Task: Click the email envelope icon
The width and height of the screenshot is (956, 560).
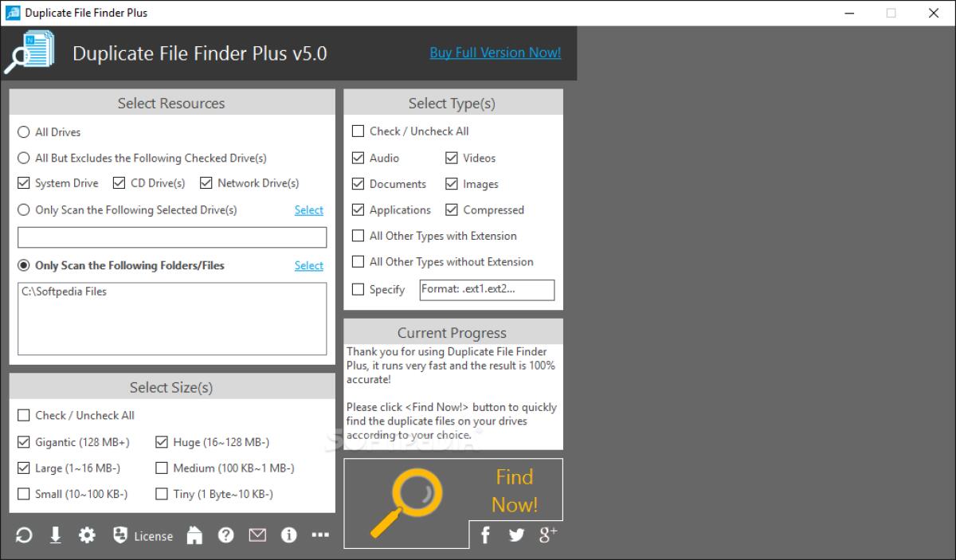Action: pos(257,535)
